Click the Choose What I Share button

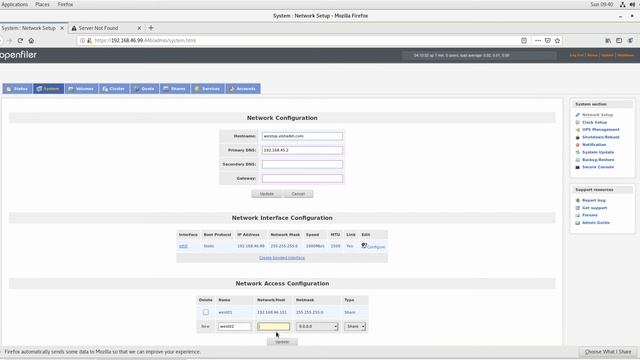coord(608,351)
